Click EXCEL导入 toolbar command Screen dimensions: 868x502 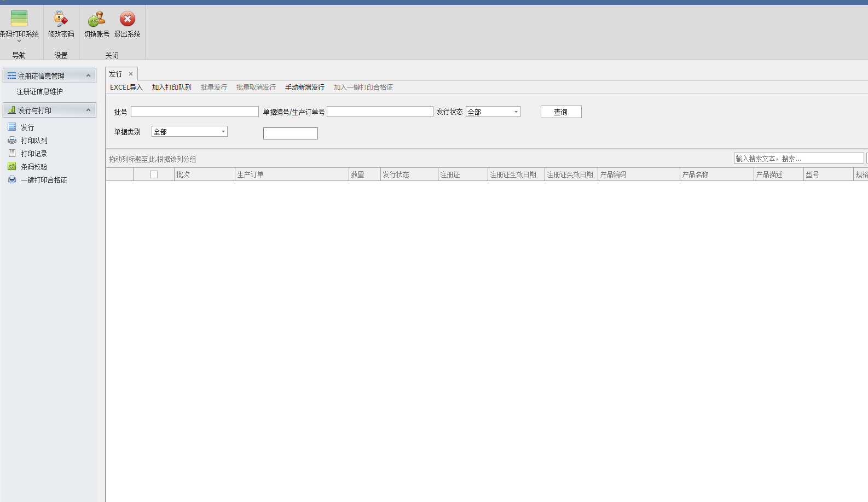126,87
